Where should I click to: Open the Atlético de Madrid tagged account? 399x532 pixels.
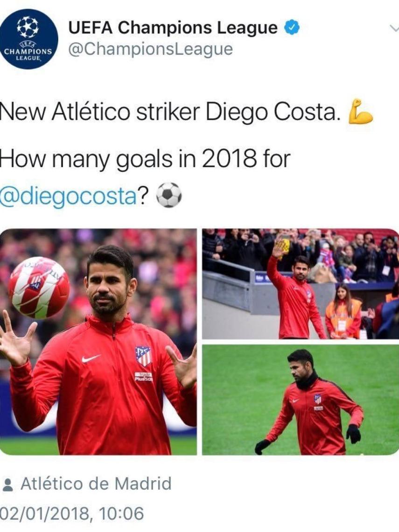96,483
